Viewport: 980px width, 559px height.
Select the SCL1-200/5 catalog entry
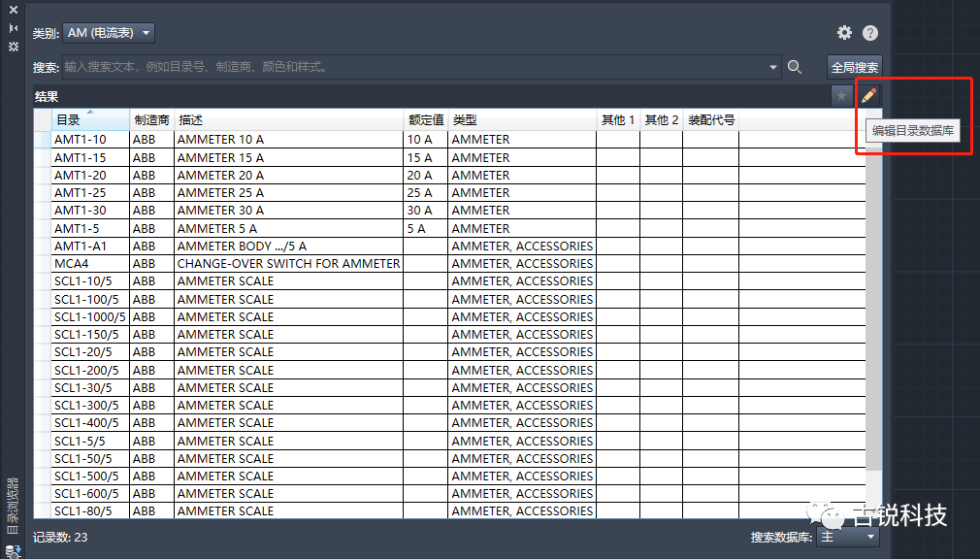[x=86, y=370]
